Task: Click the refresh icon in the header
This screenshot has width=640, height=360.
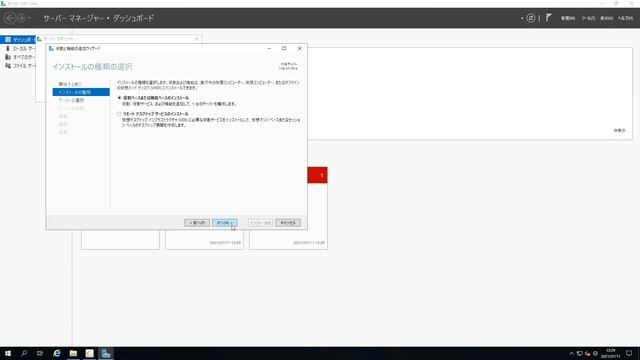Action: pyautogui.click(x=530, y=18)
